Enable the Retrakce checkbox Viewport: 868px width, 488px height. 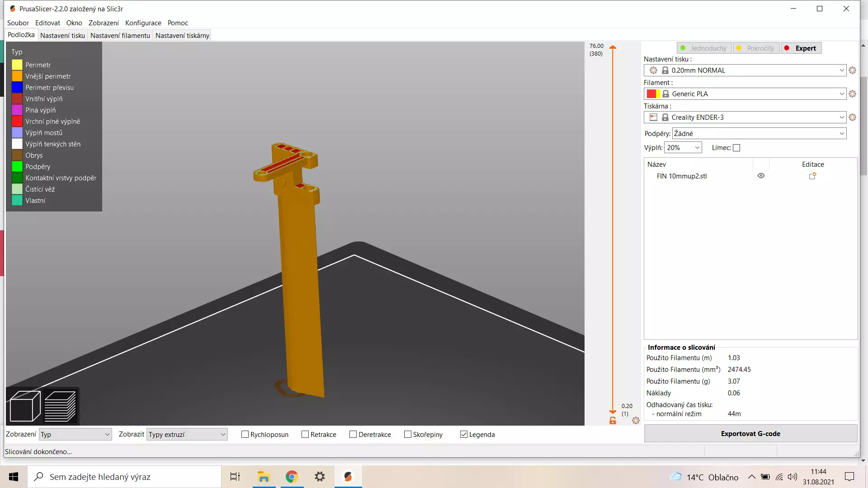(305, 434)
